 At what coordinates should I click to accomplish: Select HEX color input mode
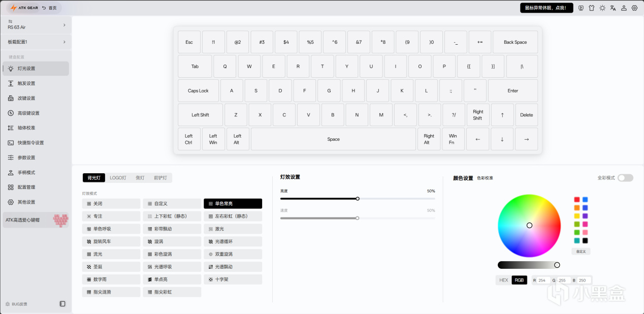tap(503, 280)
